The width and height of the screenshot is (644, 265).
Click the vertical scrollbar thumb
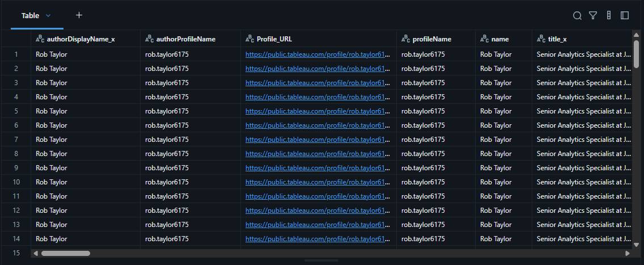(x=636, y=54)
